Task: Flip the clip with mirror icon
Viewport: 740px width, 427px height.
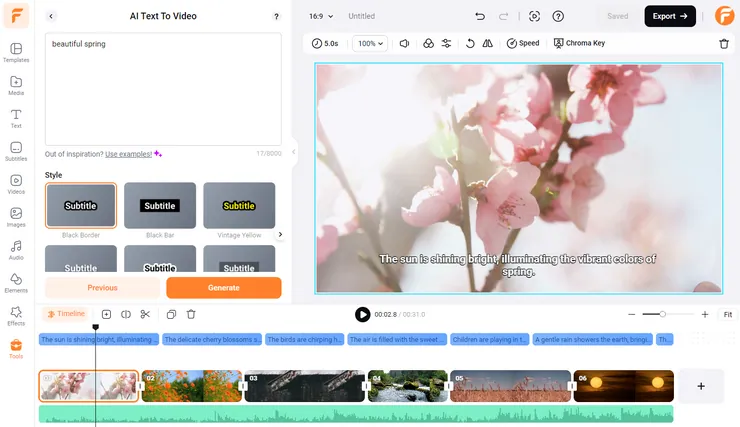Action: click(488, 43)
